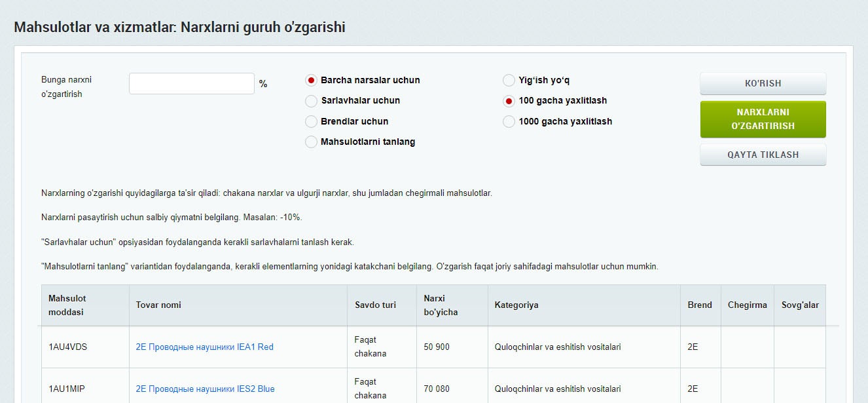Enable the 'Mahsulotlarni tanlang' radio option
This screenshot has height=403, width=868.
point(312,142)
